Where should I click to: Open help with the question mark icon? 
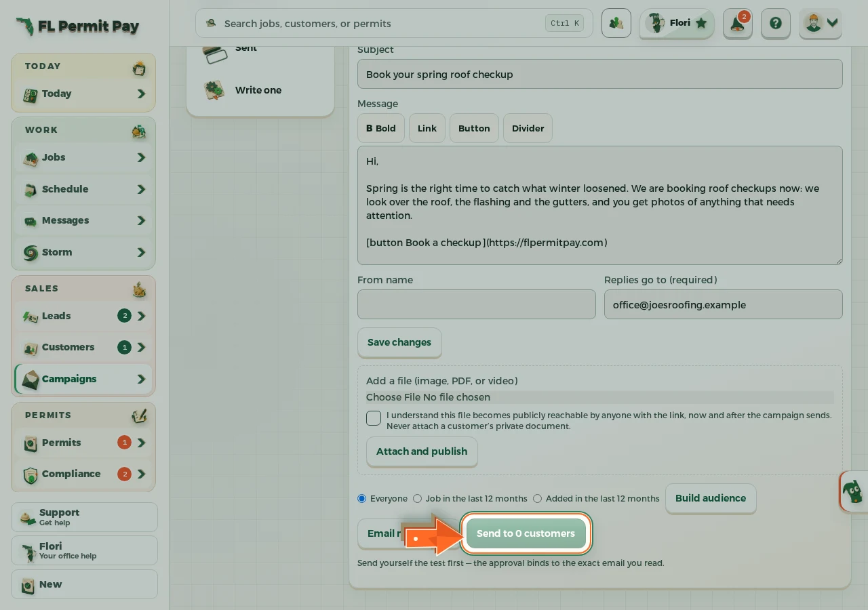(x=776, y=24)
